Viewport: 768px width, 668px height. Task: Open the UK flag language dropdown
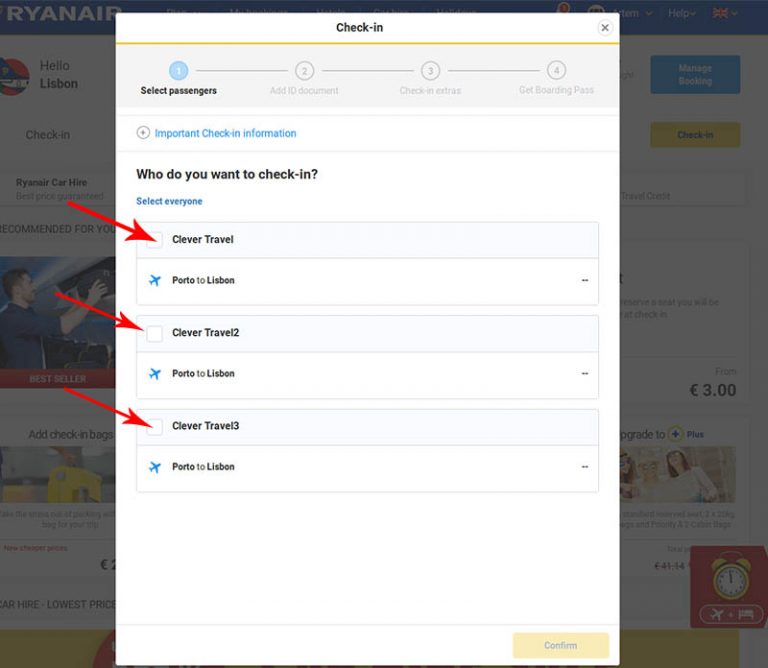tap(725, 13)
